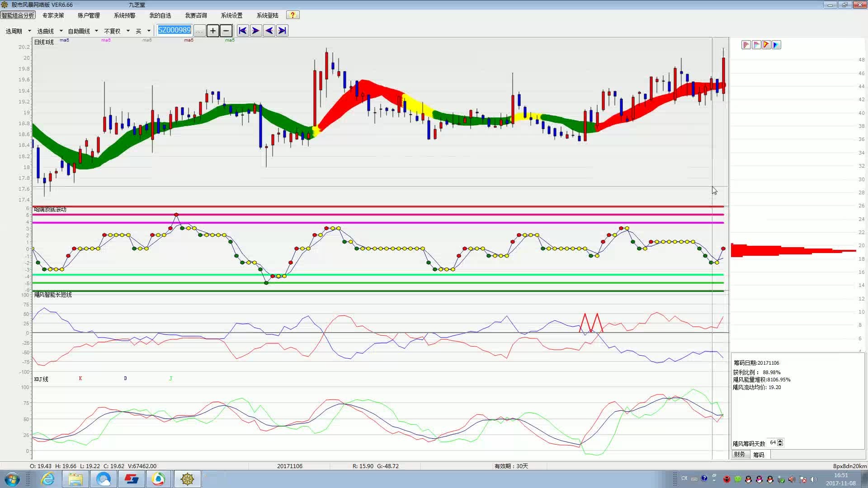The height and width of the screenshot is (488, 868).
Task: Click the previous arrow navigation icon
Action: [269, 31]
